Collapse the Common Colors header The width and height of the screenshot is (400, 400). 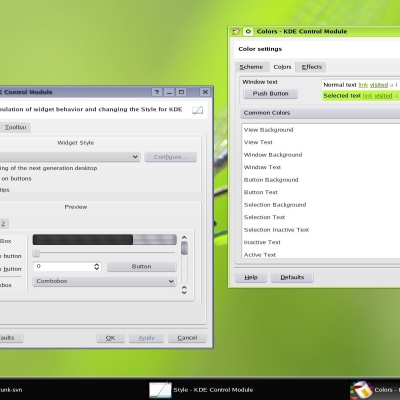pyautogui.click(x=320, y=113)
